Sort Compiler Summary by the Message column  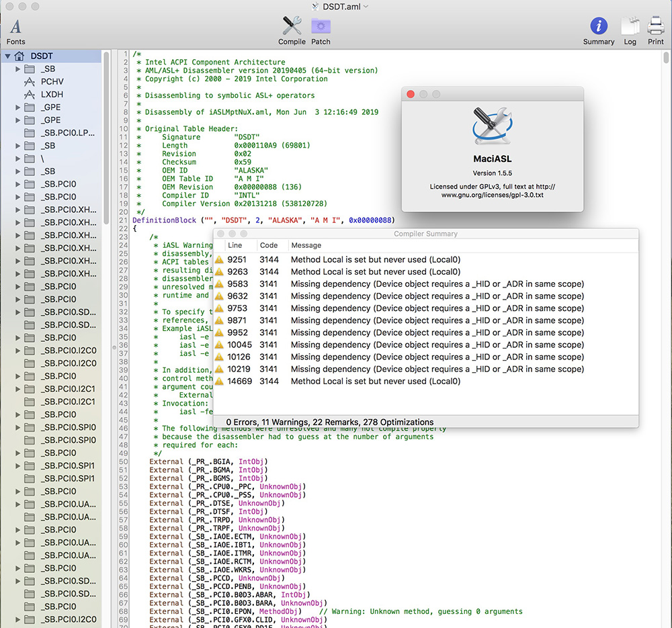pyautogui.click(x=463, y=245)
